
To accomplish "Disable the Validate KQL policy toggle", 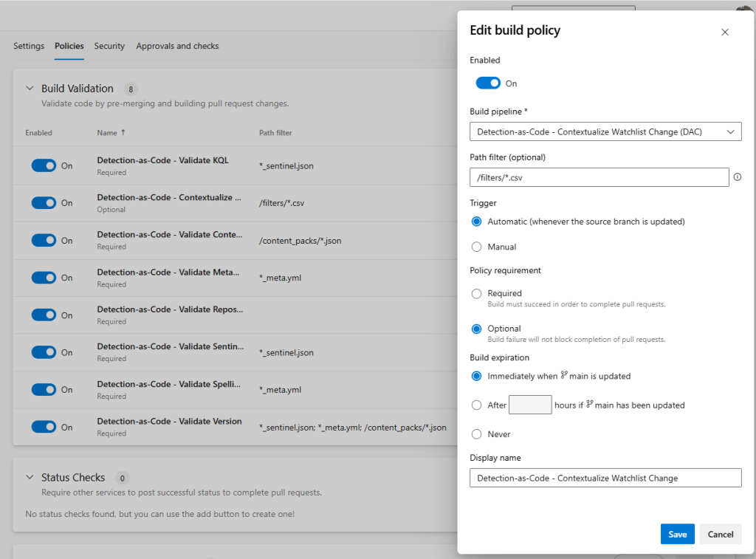I will tap(44, 165).
